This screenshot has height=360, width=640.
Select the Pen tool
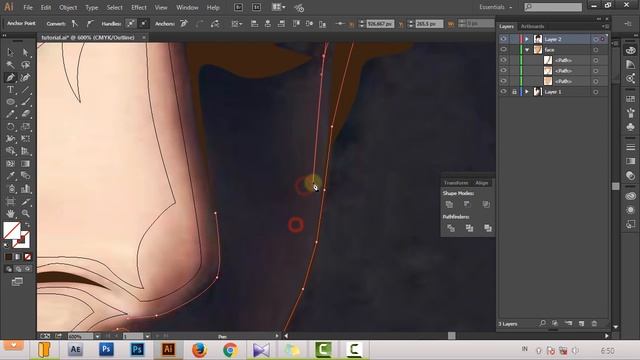coord(10,78)
